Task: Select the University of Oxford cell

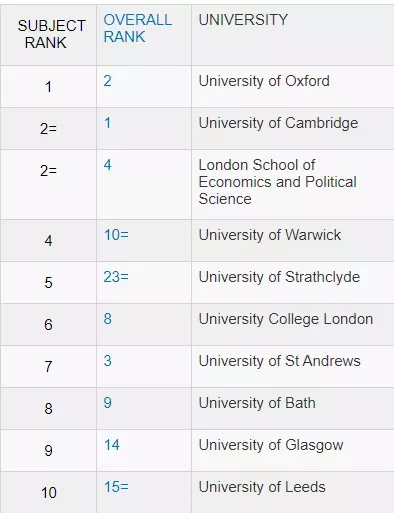Action: pyautogui.click(x=293, y=87)
